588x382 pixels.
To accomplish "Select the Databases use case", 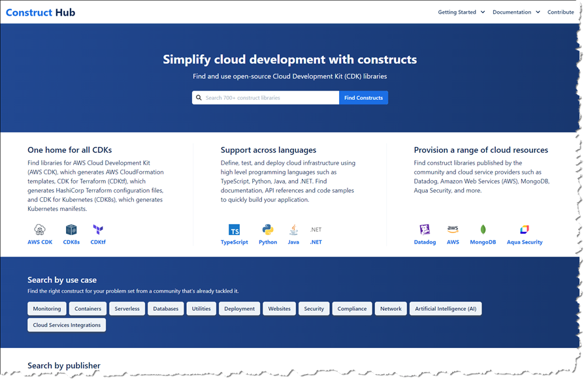I will 166,308.
